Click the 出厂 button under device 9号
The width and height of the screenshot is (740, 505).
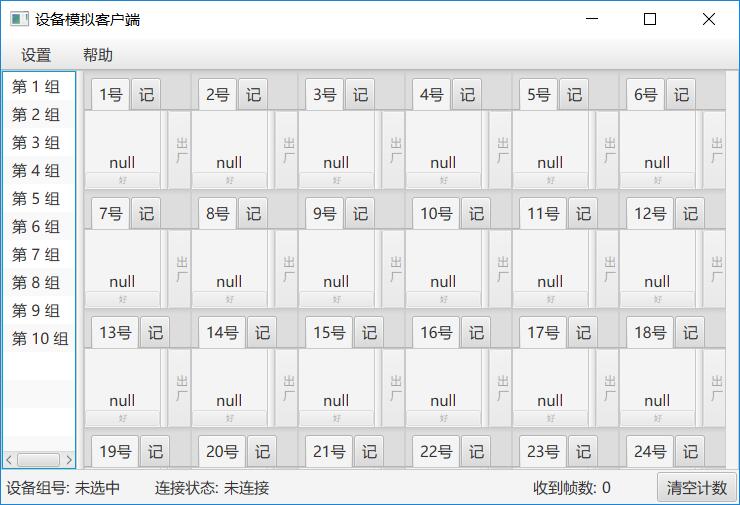(x=394, y=269)
